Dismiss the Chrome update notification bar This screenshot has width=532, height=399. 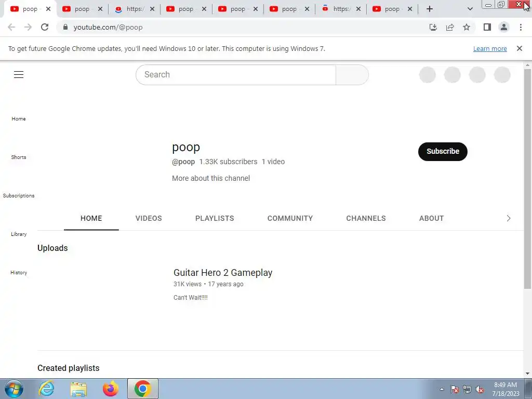pyautogui.click(x=519, y=48)
